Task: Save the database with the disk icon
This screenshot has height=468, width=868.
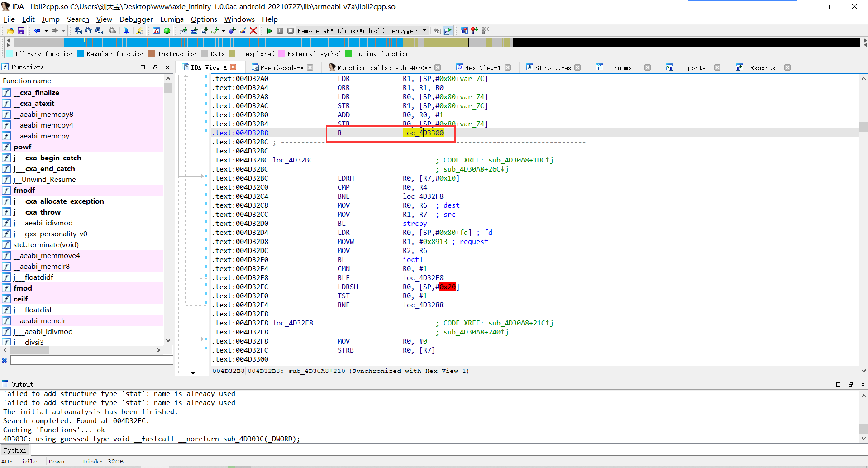Action: (21, 30)
